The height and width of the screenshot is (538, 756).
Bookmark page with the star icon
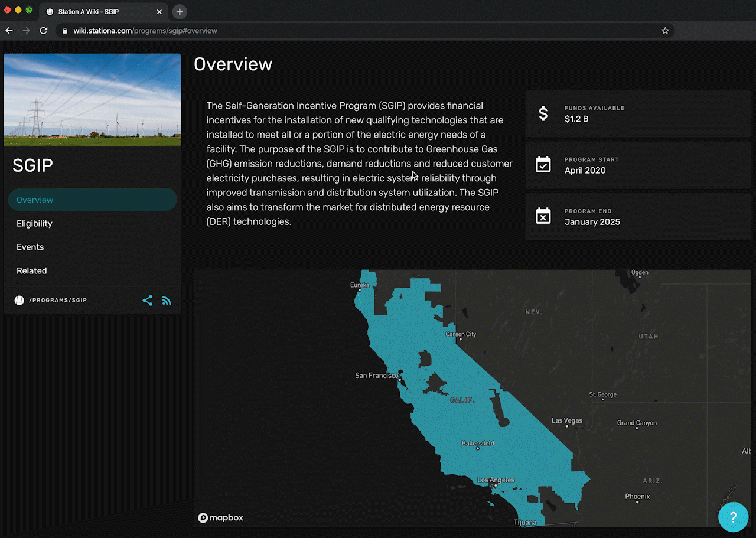click(665, 31)
